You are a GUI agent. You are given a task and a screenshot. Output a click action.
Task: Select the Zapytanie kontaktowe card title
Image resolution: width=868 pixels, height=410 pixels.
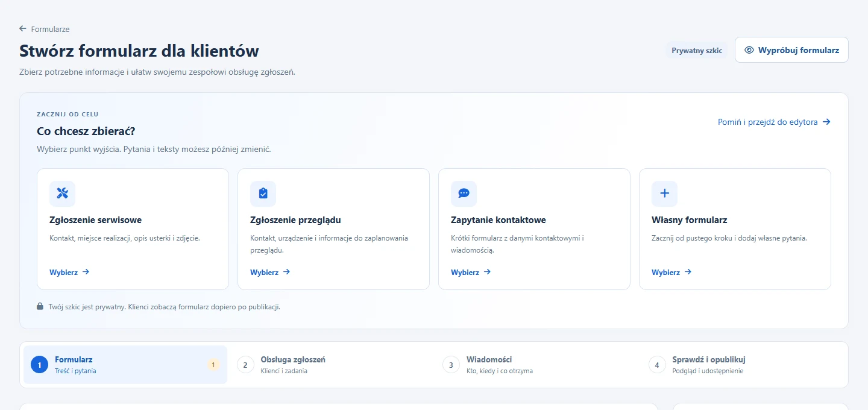pyautogui.click(x=498, y=220)
